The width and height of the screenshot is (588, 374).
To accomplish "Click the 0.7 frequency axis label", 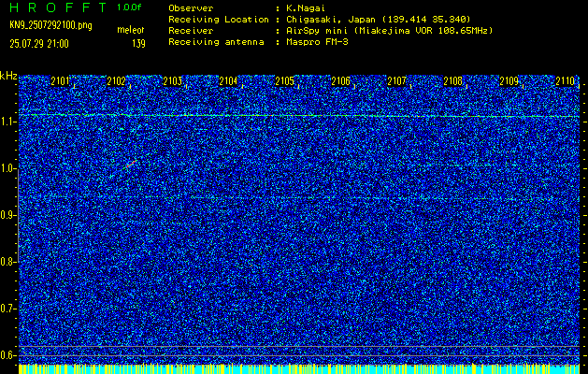I will pyautogui.click(x=7, y=309).
